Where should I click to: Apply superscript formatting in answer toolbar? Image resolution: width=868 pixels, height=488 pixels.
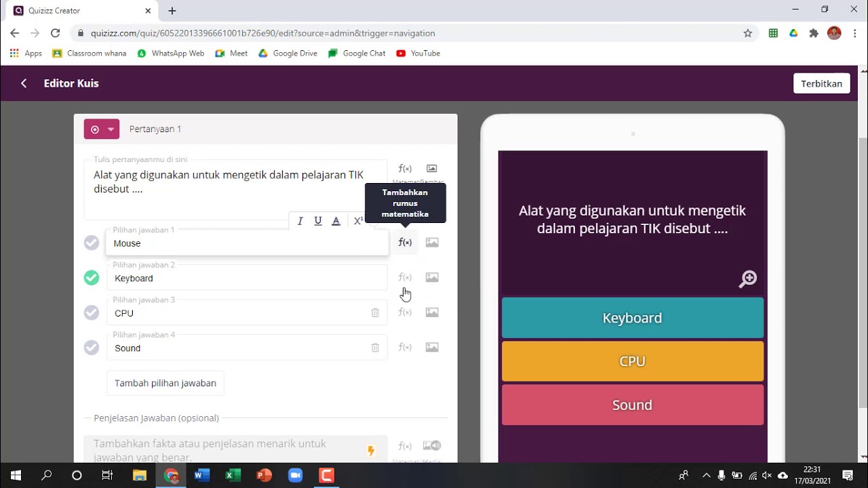(358, 221)
